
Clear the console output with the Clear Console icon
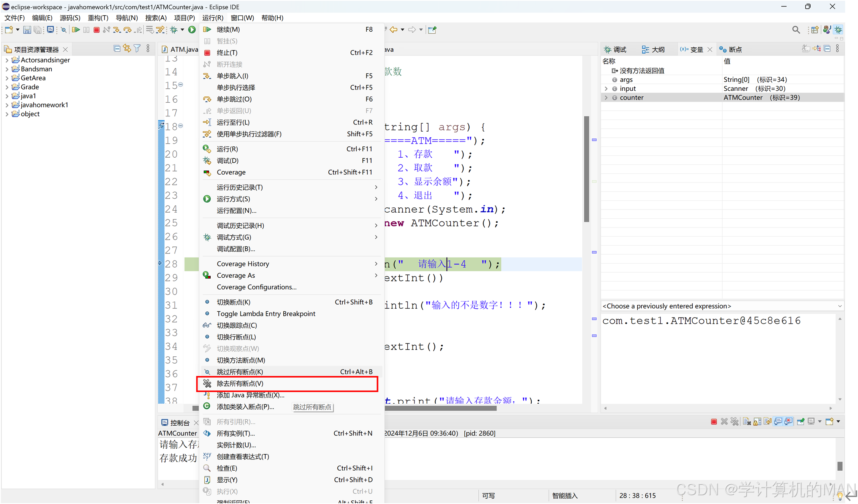pos(746,421)
